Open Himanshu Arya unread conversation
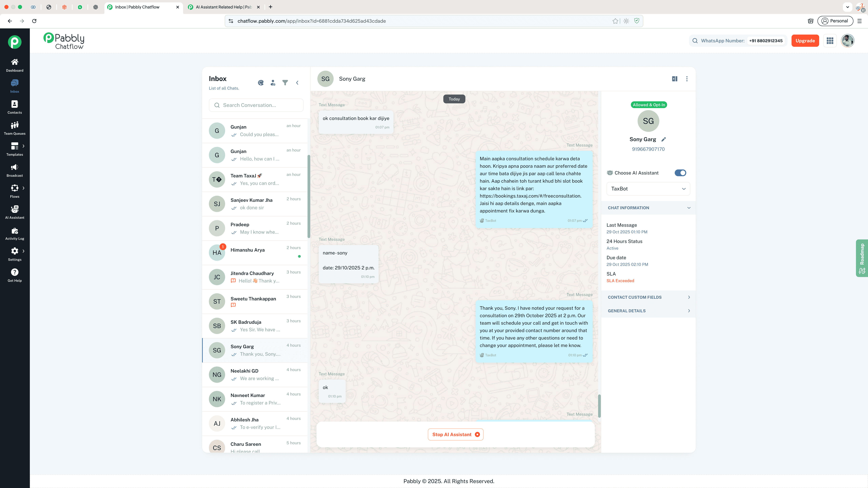Image resolution: width=868 pixels, height=488 pixels. pos(255,253)
